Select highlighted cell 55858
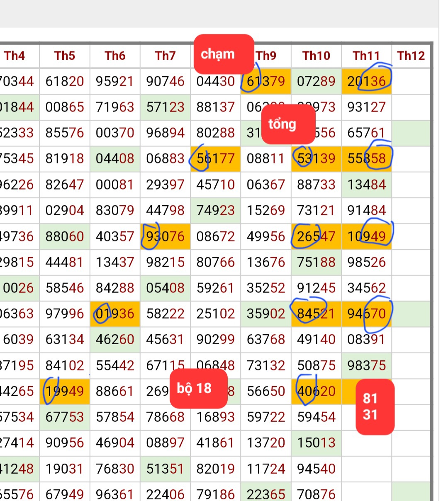448x501 pixels. pos(366,158)
